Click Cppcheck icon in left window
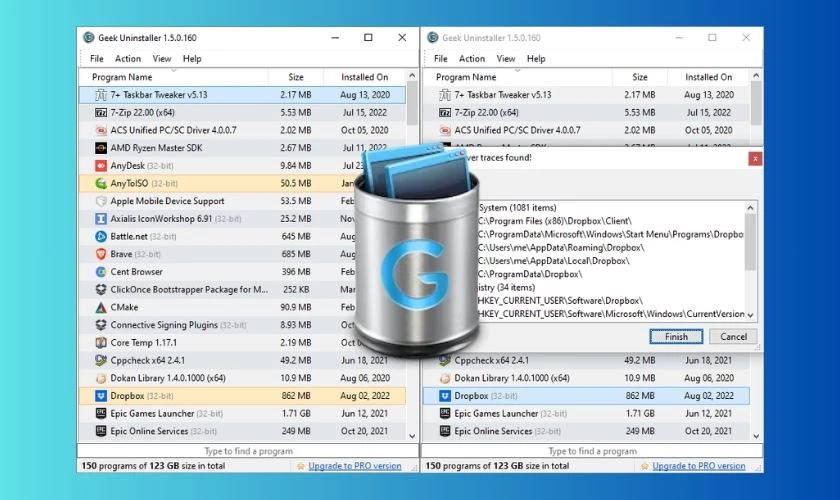The width and height of the screenshot is (840, 500). [x=101, y=360]
